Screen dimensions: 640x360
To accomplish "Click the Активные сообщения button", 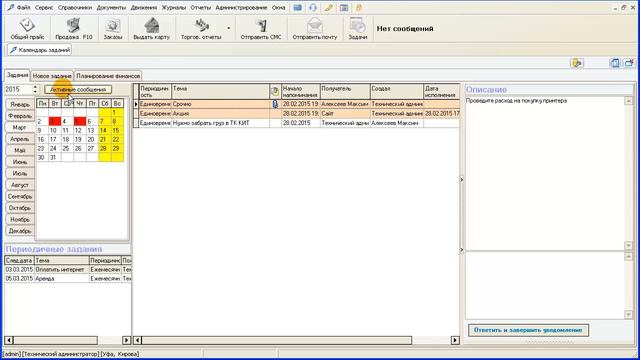I will click(x=78, y=89).
